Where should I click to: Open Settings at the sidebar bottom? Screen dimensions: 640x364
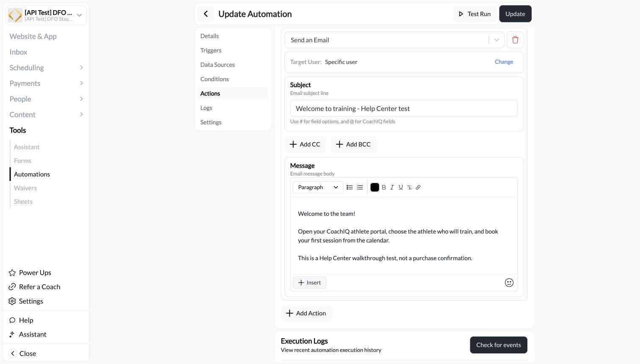coord(26,301)
